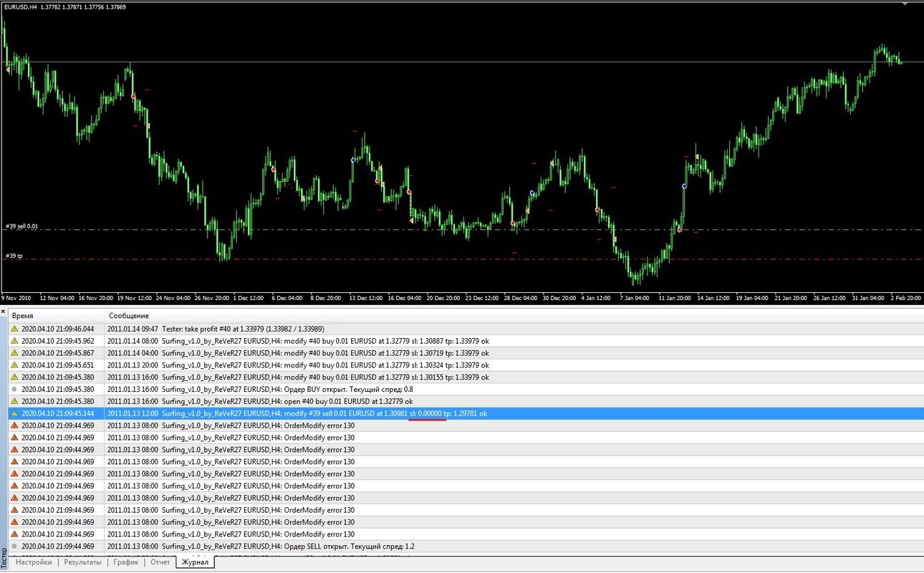The image size is (924, 573).
Task: Show the График tab
Action: pyautogui.click(x=125, y=562)
